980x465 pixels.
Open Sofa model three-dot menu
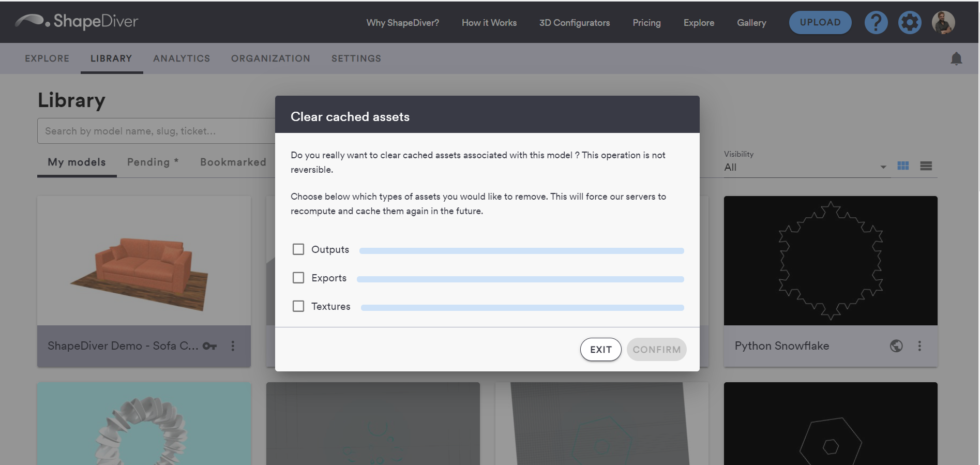point(233,346)
